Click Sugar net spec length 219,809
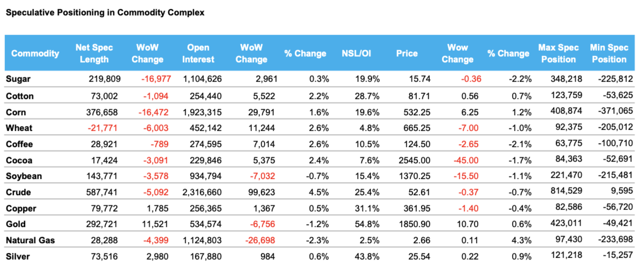644x265 pixels. tap(104, 79)
